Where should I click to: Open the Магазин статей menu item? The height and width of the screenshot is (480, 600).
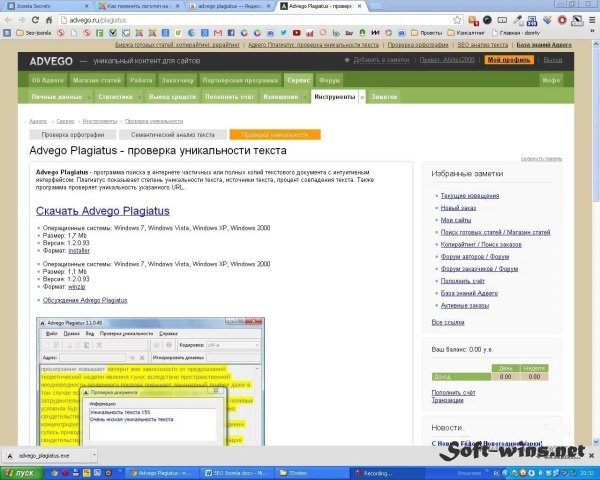[97, 80]
